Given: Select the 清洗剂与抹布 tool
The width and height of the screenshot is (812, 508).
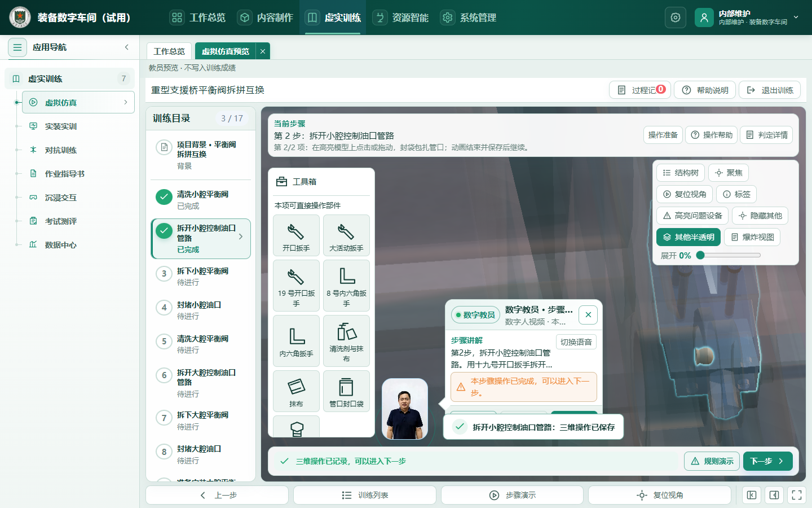Looking at the screenshot, I should coord(346,341).
